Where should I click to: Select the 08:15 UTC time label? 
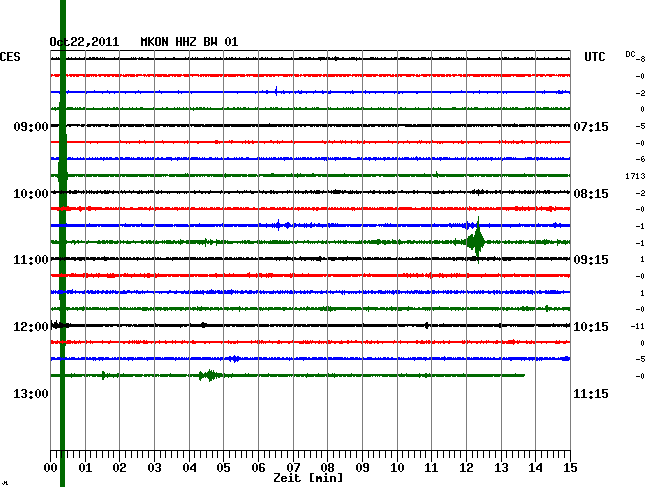coord(591,194)
